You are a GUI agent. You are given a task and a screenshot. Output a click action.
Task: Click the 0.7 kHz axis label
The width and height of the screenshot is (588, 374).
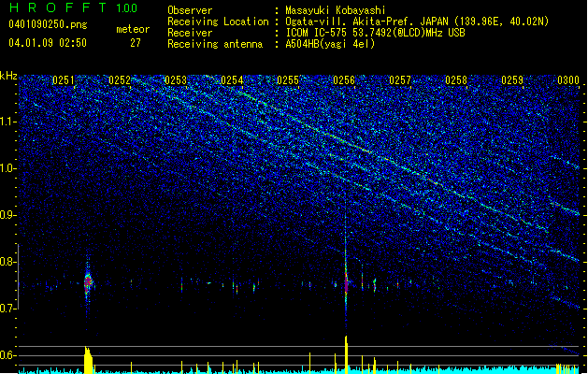8,309
